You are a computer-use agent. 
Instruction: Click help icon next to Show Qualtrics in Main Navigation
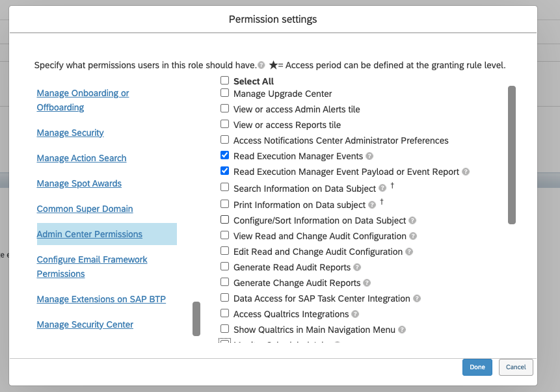402,330
